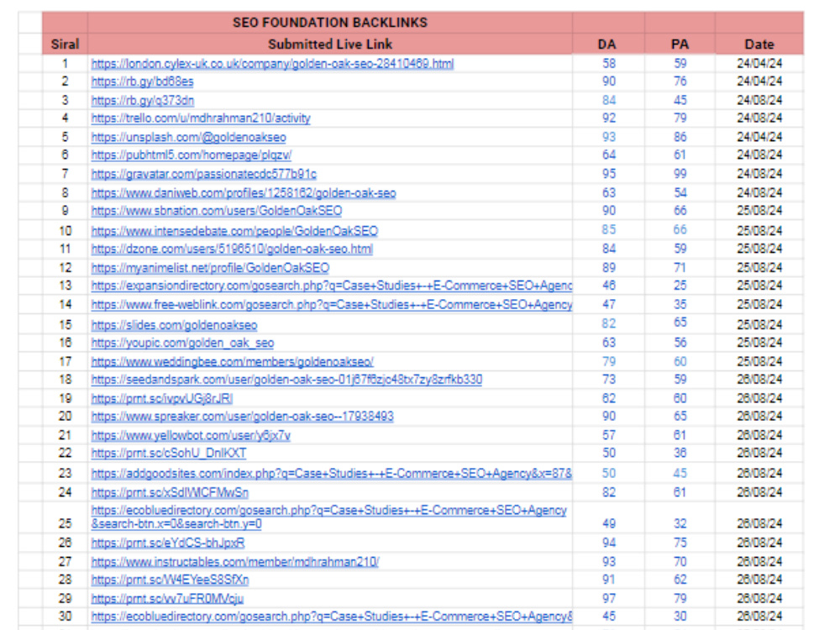Open the intensedebate.com people link

pyautogui.click(x=234, y=231)
